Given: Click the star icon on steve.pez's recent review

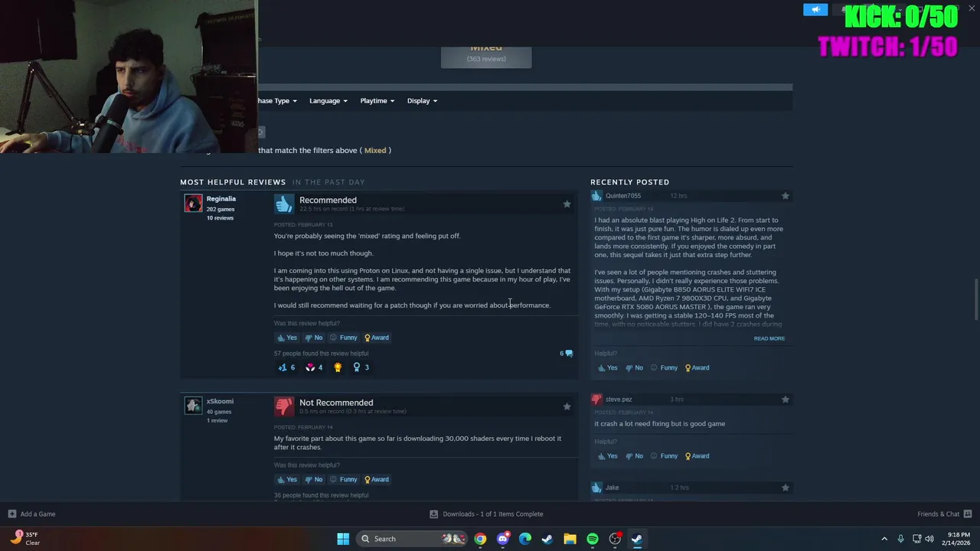Looking at the screenshot, I should click(785, 399).
